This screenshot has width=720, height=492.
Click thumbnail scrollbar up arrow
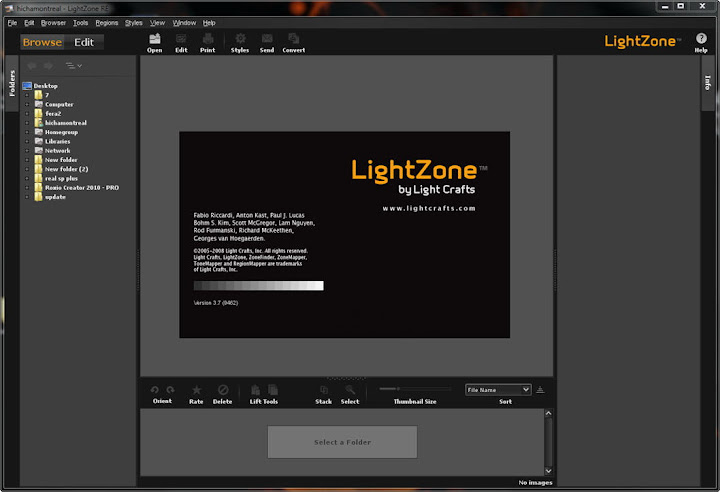point(548,413)
